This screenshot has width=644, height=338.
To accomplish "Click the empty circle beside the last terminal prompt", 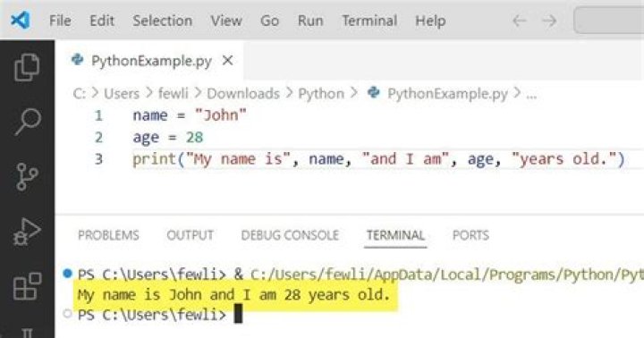I will 68,314.
